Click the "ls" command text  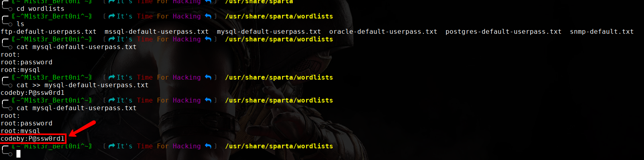20,24
